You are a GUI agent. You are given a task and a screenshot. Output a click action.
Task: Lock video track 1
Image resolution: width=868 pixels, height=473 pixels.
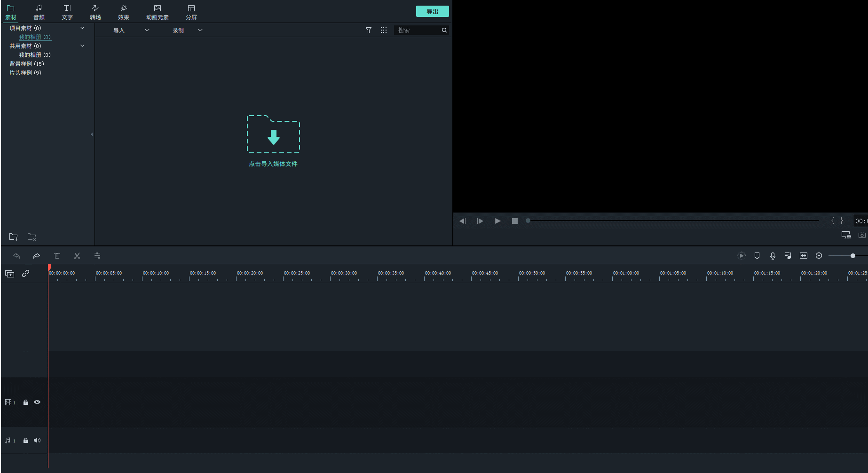(x=26, y=402)
